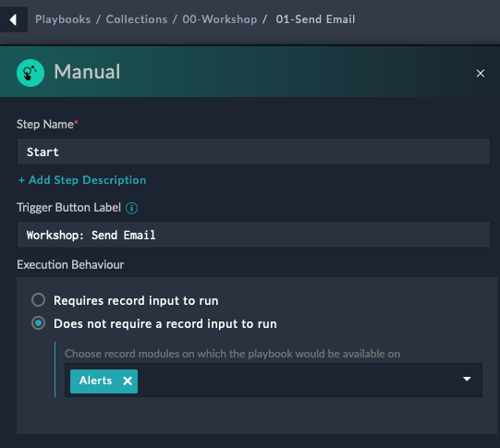
Task: Focus the Step Name input field
Action: pos(253,151)
